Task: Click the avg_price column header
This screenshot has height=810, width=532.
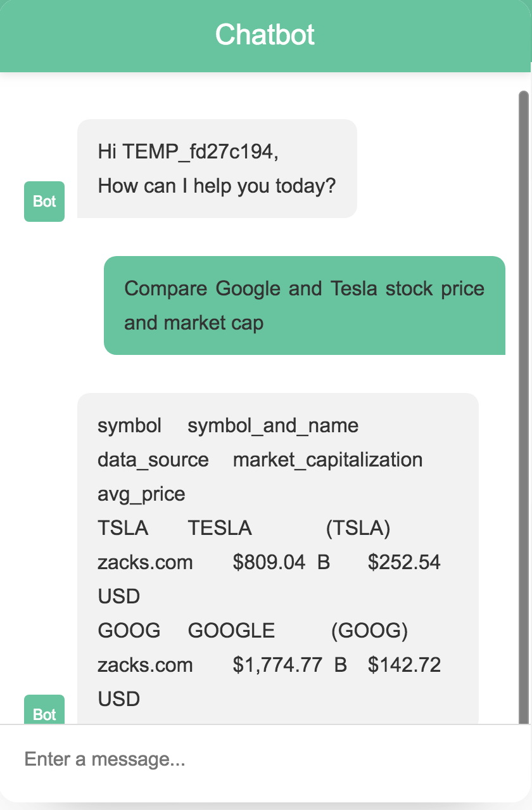Action: [x=141, y=494]
